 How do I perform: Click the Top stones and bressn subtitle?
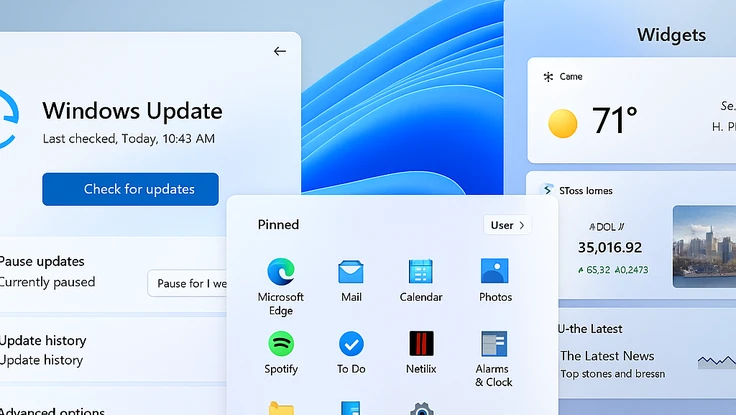pyautogui.click(x=613, y=374)
